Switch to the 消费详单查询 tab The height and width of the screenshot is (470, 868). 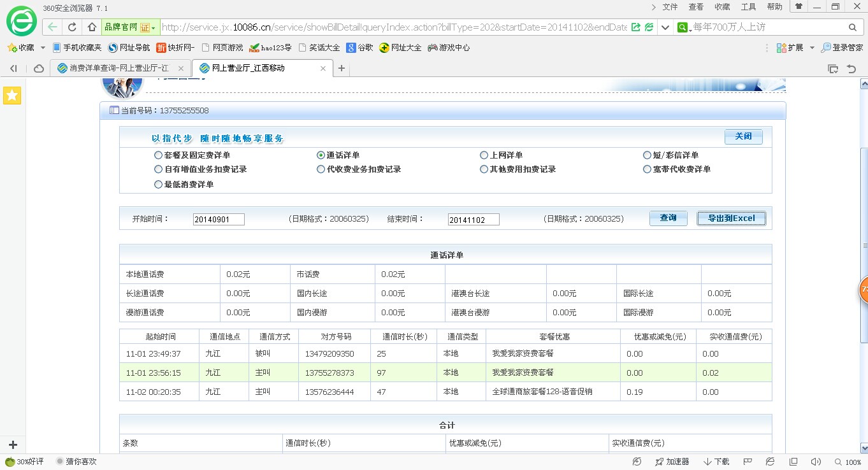118,68
